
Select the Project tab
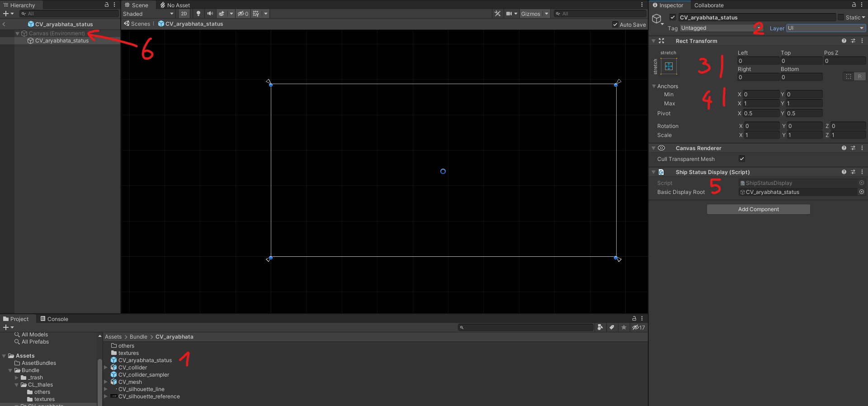(x=16, y=319)
